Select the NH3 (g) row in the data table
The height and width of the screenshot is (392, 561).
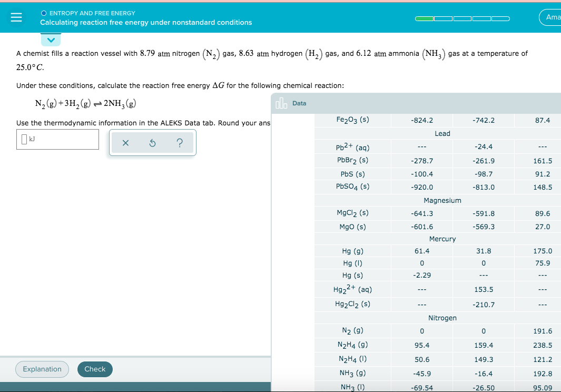[352, 373]
